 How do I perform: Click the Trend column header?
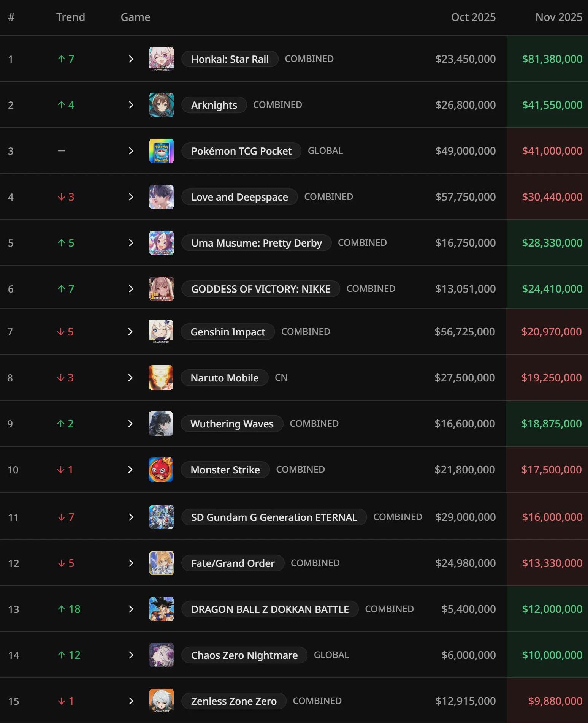(x=70, y=17)
